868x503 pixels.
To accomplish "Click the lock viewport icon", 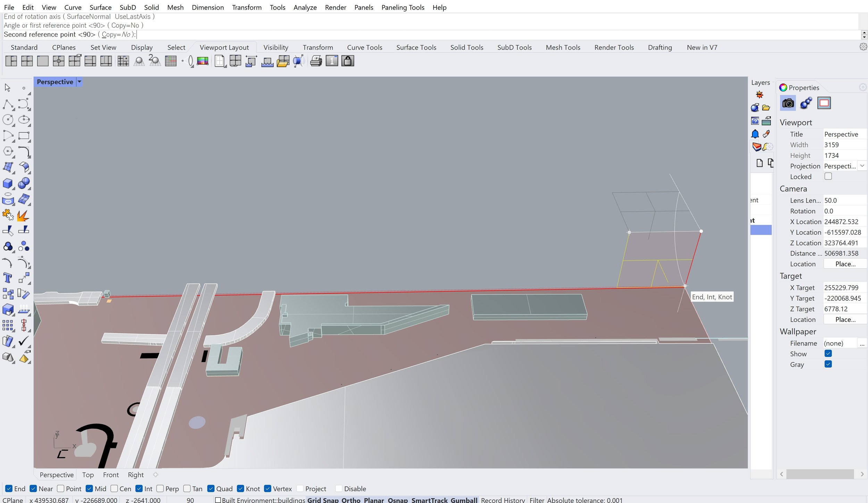I will point(348,61).
